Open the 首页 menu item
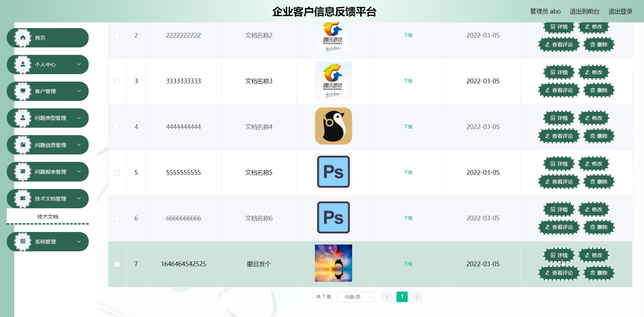The width and height of the screenshot is (644, 317). 48,38
